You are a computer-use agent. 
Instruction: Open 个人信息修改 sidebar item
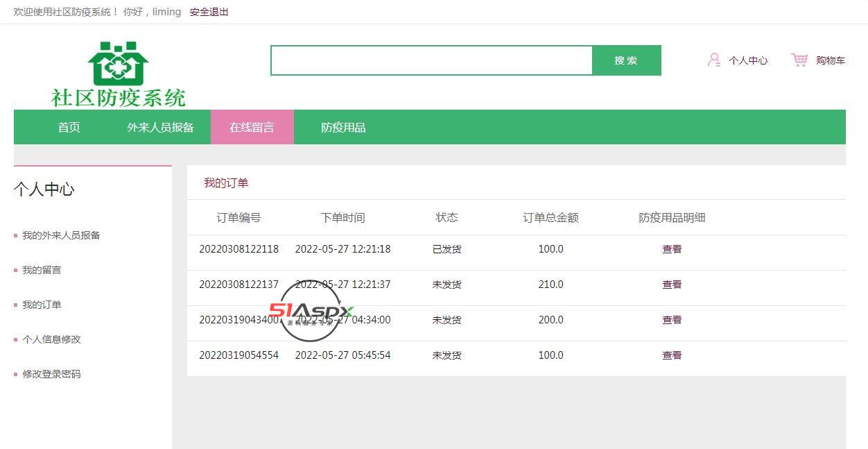[x=51, y=339]
